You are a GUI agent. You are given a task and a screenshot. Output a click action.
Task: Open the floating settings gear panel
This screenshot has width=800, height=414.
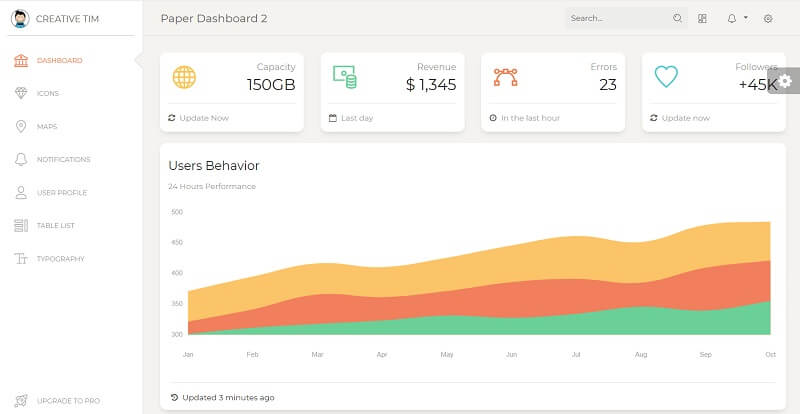[786, 82]
